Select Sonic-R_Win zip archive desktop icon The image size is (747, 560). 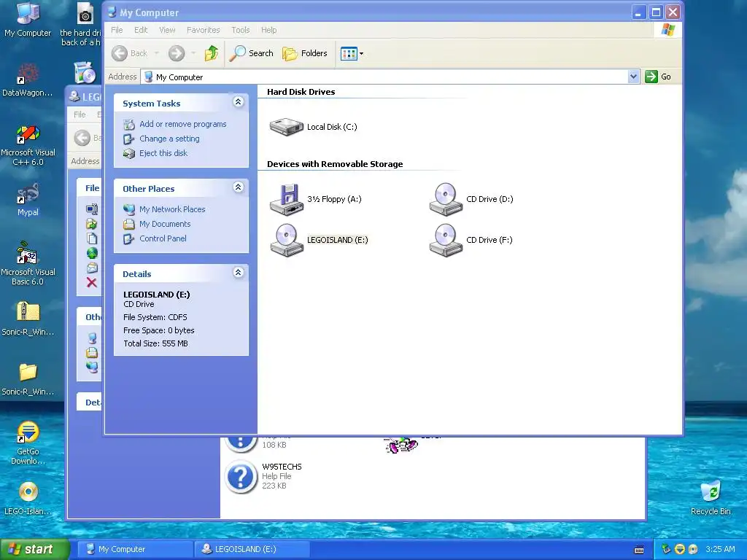(28, 319)
